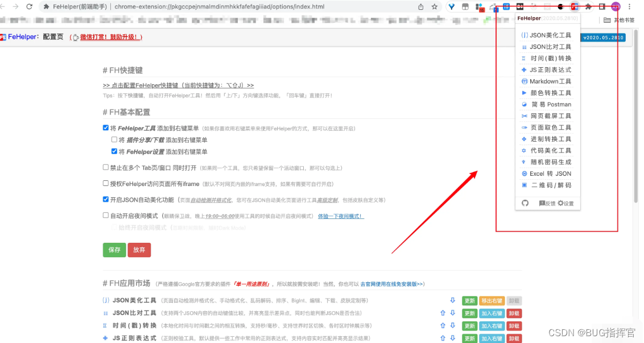Uncheck 将FeHelper工具添加到右键菜单

[x=106, y=128]
